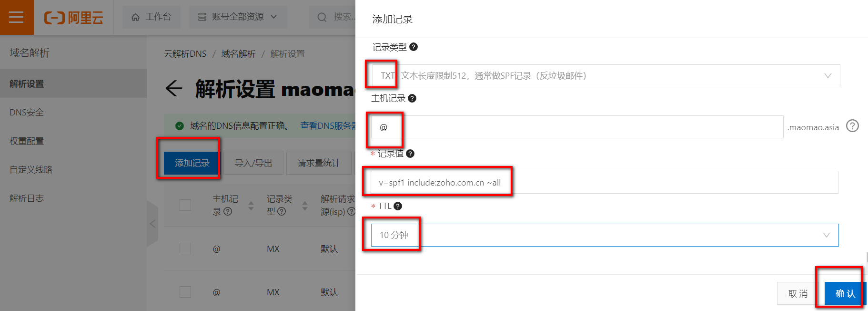Click the help icon beside 记录值
The image size is (868, 311).
pos(410,154)
